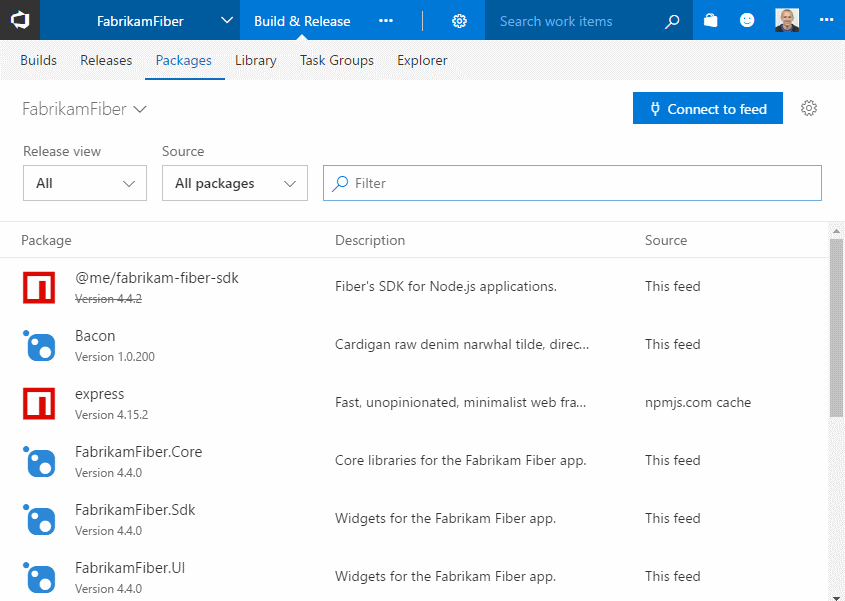Open the FabrikamFiber.Core package link

138,452
